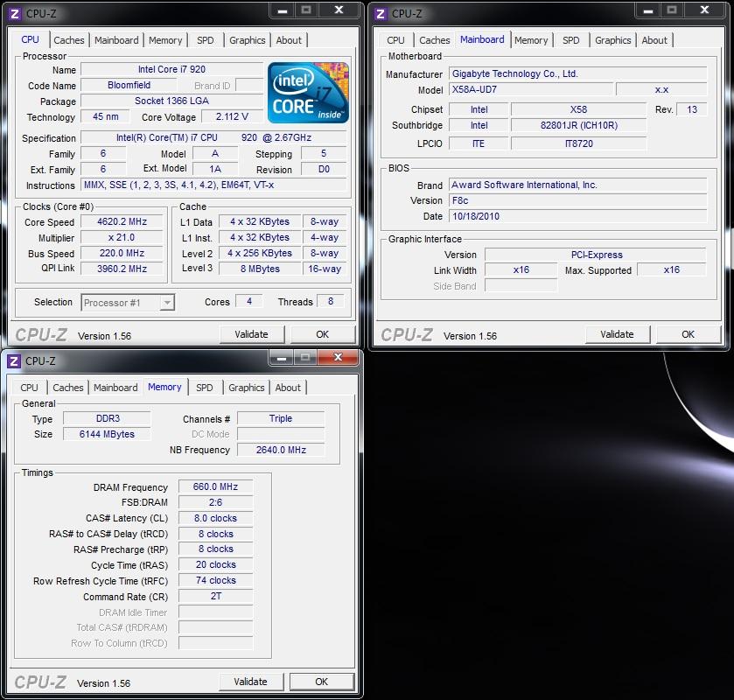
Task: Click the DRAM Frequency value '660.0 MHz'
Action: (x=216, y=487)
